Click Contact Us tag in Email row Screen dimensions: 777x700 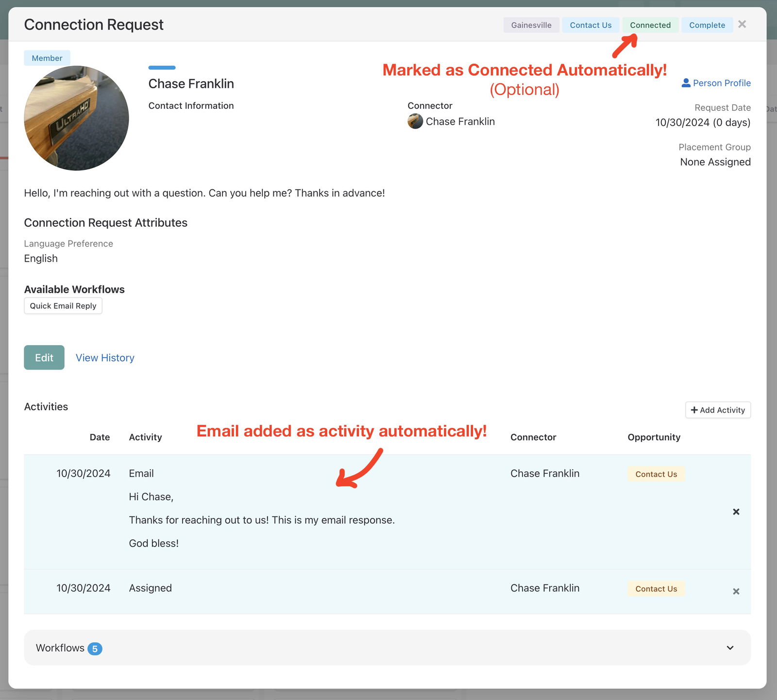[656, 474]
